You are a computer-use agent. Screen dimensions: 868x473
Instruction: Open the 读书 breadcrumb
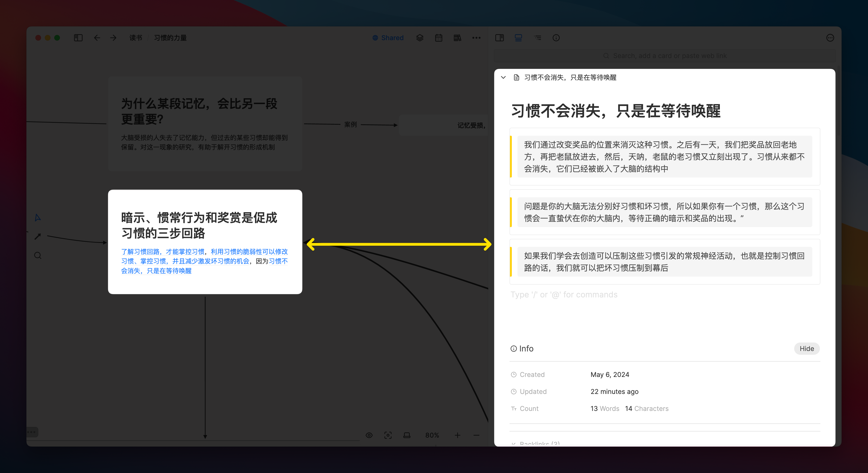pyautogui.click(x=136, y=38)
